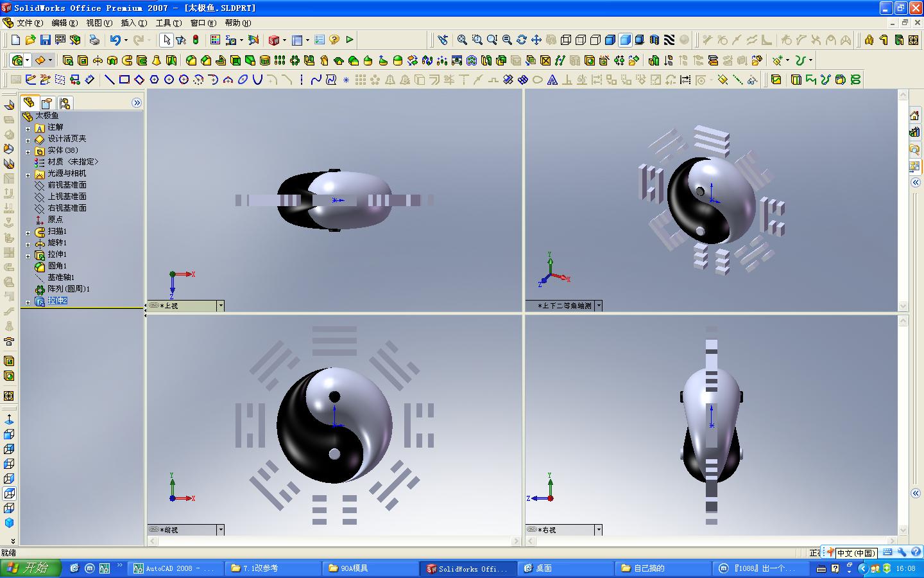
Task: Switch to PropertyManager tab
Action: point(46,103)
